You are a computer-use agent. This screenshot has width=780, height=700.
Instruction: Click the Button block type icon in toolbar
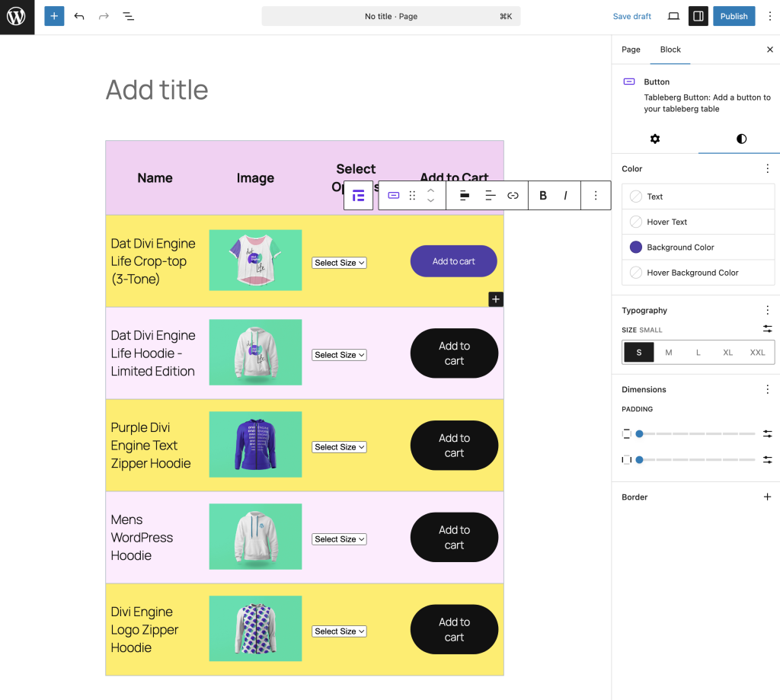394,196
